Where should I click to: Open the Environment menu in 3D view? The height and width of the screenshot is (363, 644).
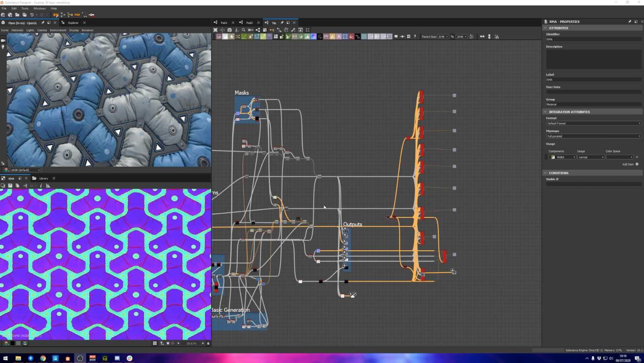(58, 30)
